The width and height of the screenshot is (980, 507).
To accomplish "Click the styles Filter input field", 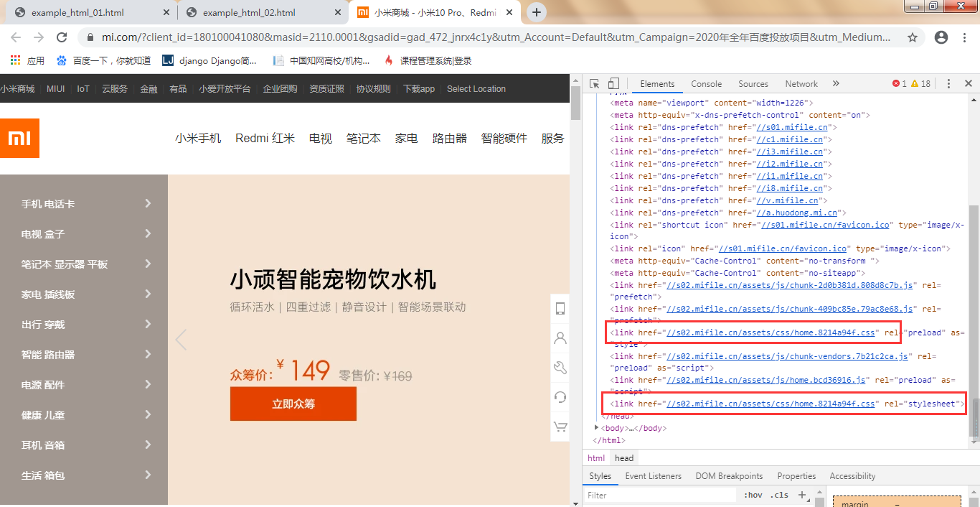I will (x=660, y=495).
